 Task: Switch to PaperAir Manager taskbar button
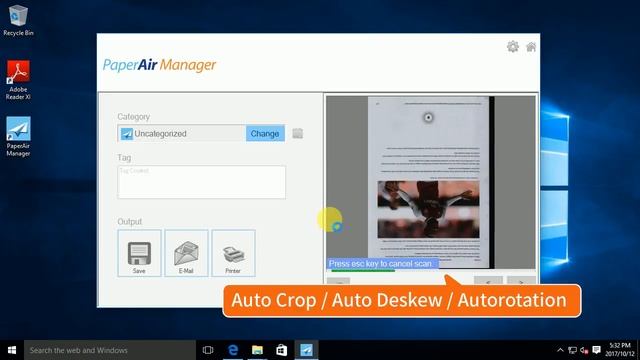coord(306,350)
